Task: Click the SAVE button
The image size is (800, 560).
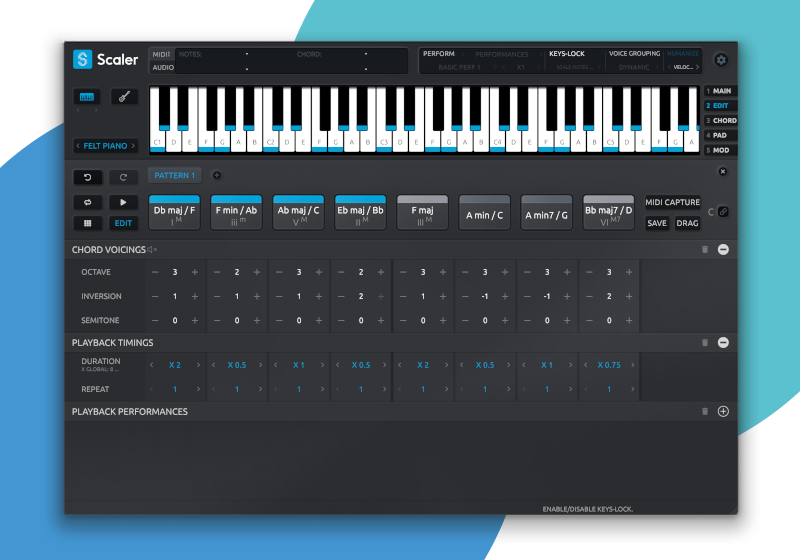Action: tap(657, 223)
